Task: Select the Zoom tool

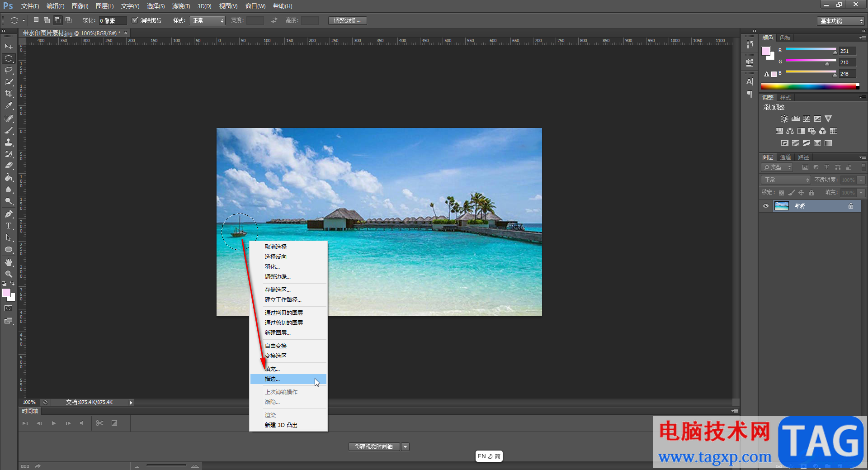Action: coord(9,274)
